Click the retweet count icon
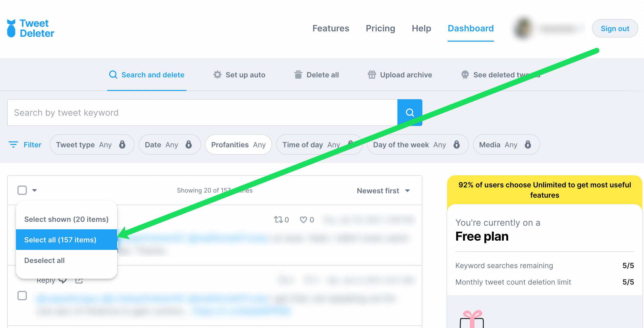This screenshot has width=644, height=328. [278, 220]
